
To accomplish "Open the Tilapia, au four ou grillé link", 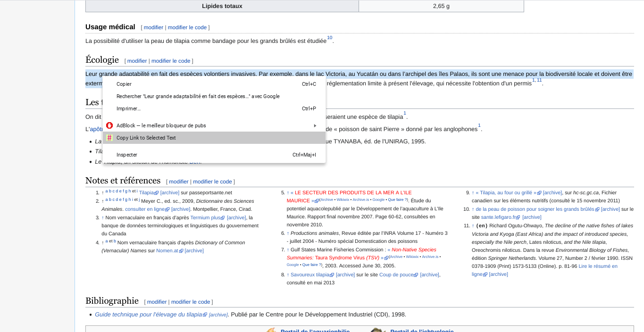I will point(509,192).
